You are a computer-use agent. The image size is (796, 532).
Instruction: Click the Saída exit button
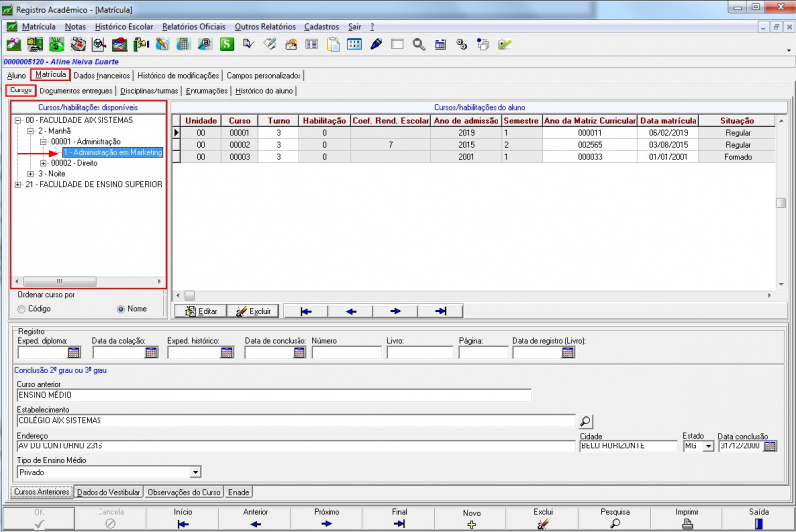click(x=759, y=518)
